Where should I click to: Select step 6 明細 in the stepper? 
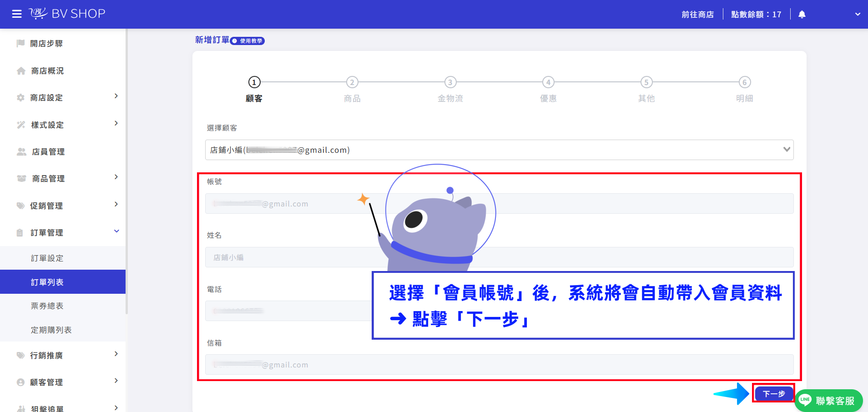pos(745,89)
